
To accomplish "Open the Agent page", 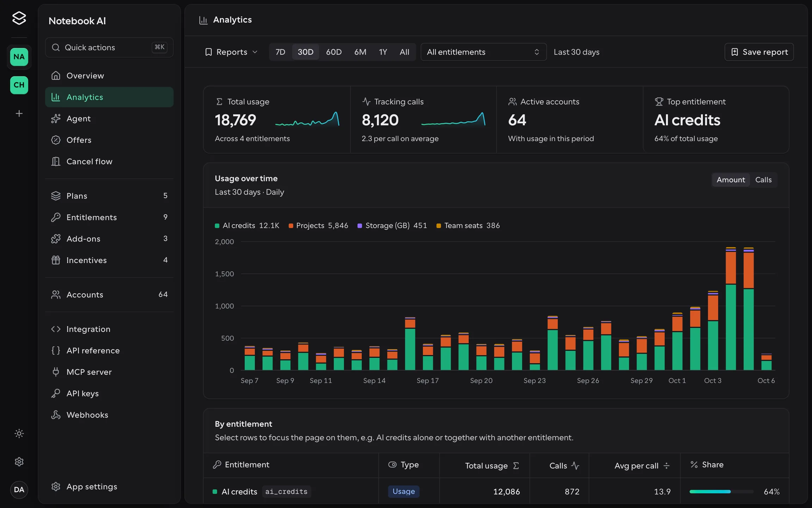I will click(109, 119).
